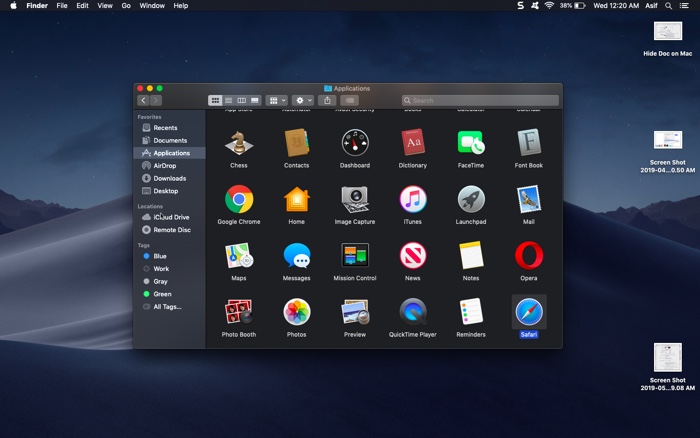This screenshot has height=438, width=700.
Task: Click the Reminders app icon
Action: point(471,312)
